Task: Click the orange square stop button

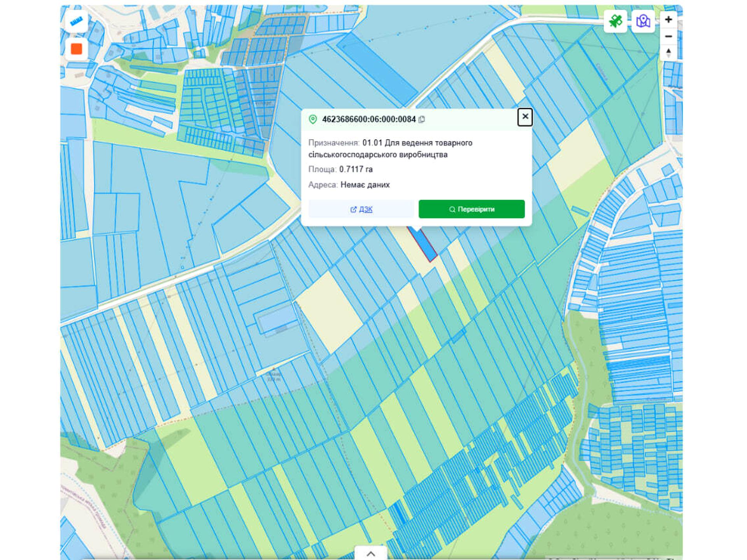Action: pyautogui.click(x=76, y=49)
